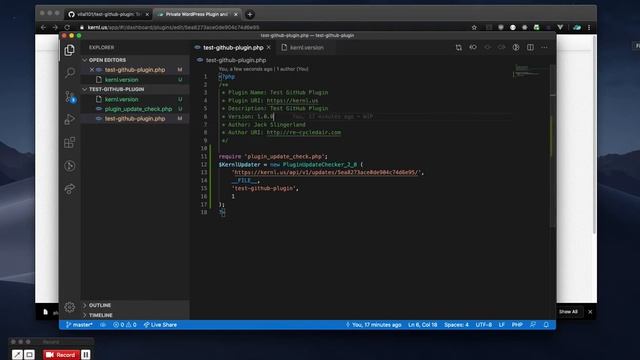Open errors and warnings count in status bar
The height and width of the screenshot is (360, 640).
125,325
